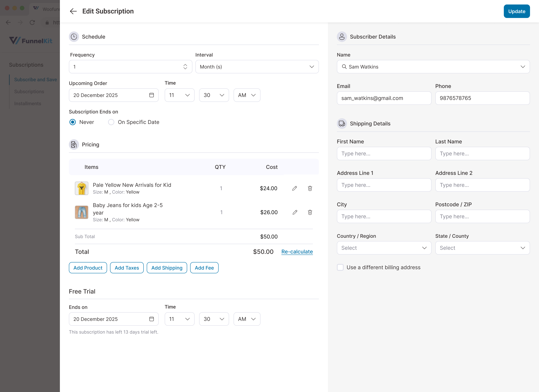
Task: Click the Subscriber Details person icon
Action: click(342, 37)
